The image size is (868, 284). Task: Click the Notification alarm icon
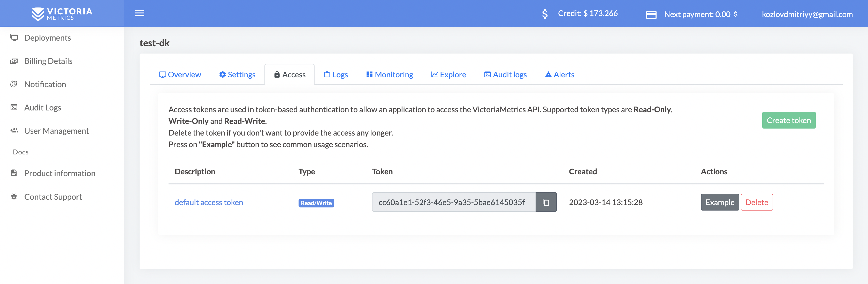click(x=14, y=84)
